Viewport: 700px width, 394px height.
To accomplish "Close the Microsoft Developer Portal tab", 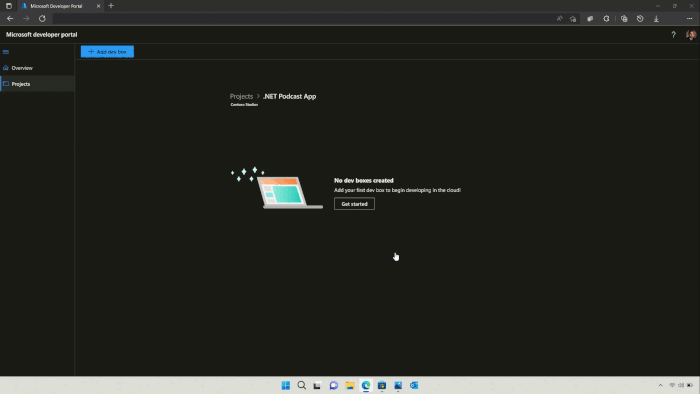I will click(98, 6).
